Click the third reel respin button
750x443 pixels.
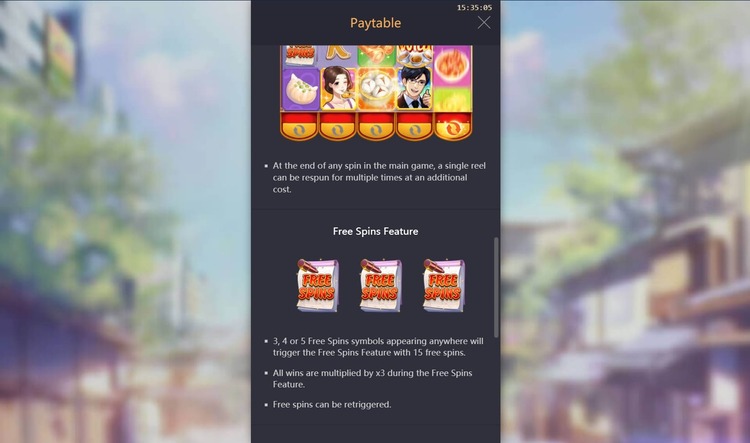pyautogui.click(x=375, y=127)
